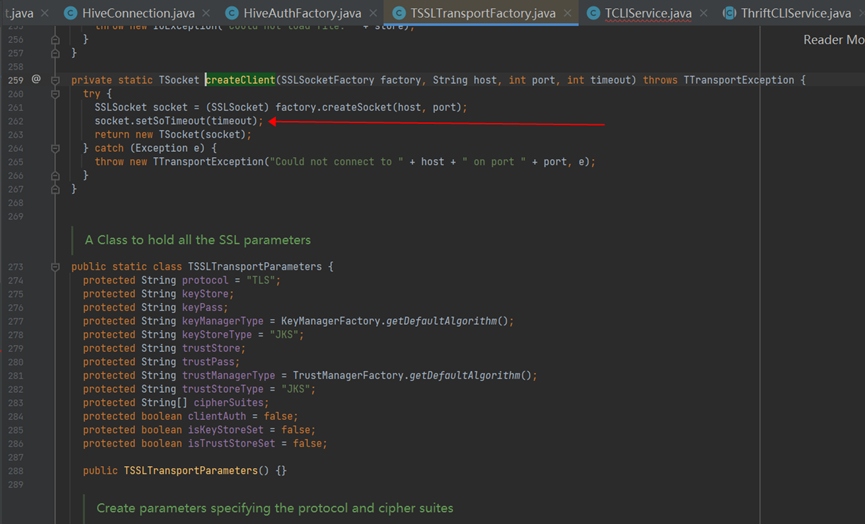The width and height of the screenshot is (865, 524).
Task: Click the Reader Mode button
Action: [x=833, y=40]
